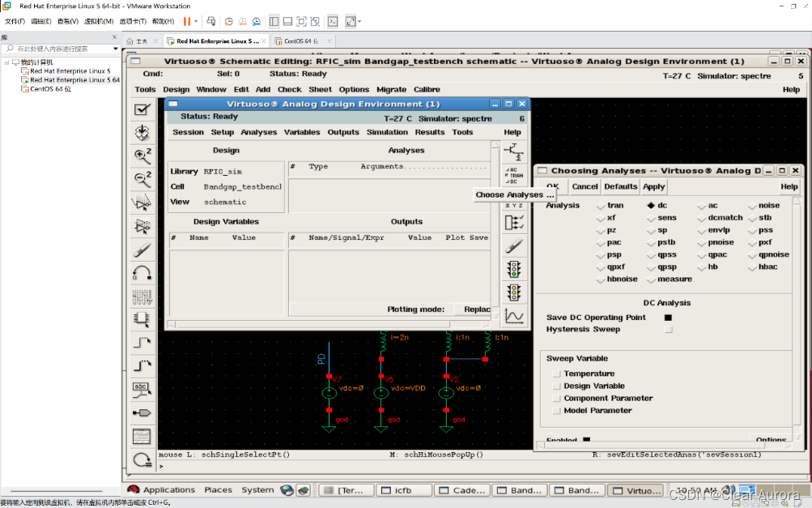This screenshot has height=508, width=812.
Task: Zoom out by 2 in schematic toolbar
Action: (x=142, y=179)
